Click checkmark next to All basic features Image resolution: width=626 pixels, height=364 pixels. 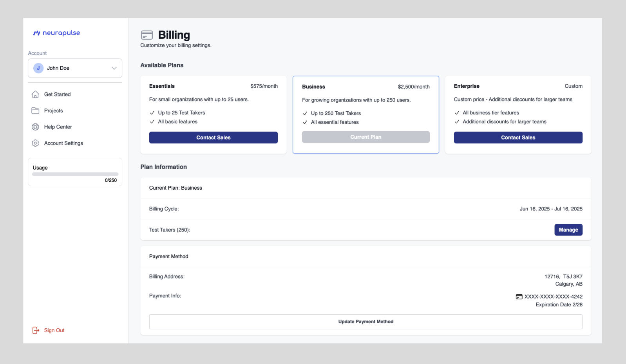152,122
